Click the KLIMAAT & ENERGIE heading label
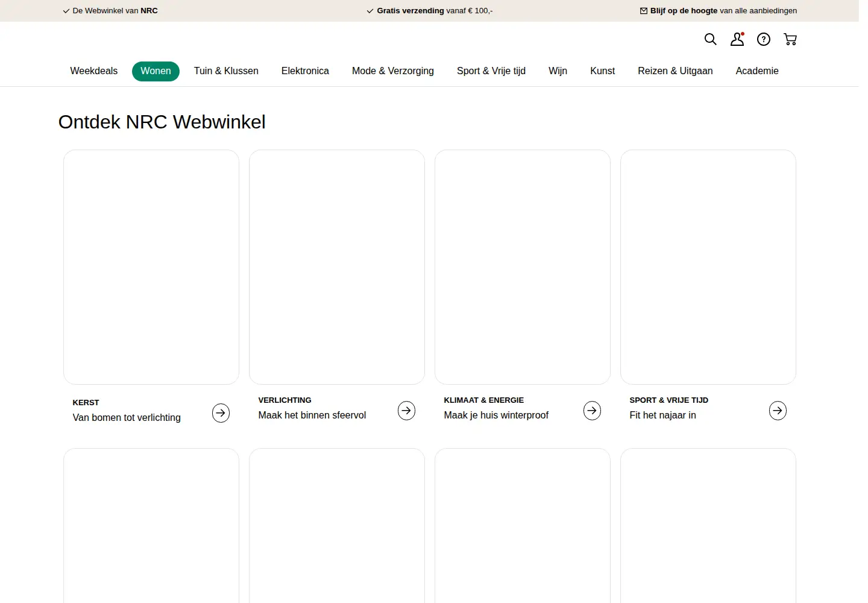The width and height of the screenshot is (868, 603). pos(484,400)
